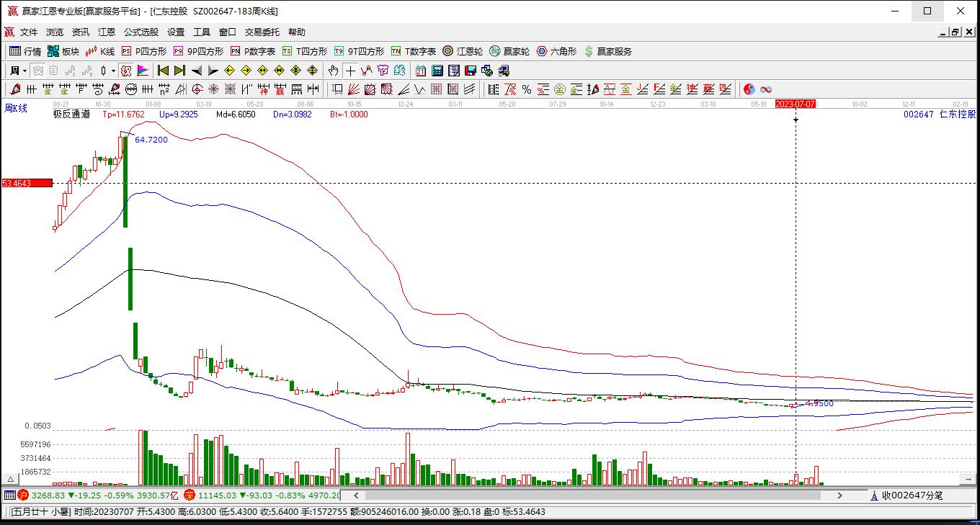The image size is (980, 525).
Task: Open the 9T四方形 tool
Action: coord(359,51)
